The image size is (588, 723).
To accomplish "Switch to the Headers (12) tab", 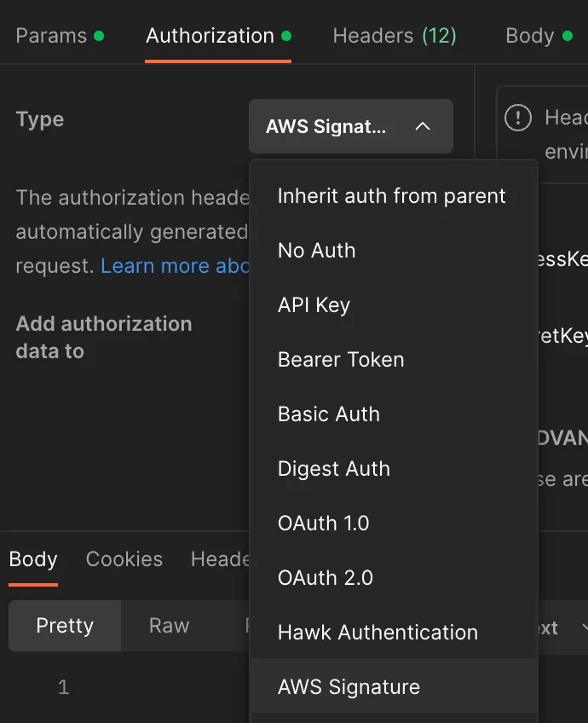I will 395,36.
